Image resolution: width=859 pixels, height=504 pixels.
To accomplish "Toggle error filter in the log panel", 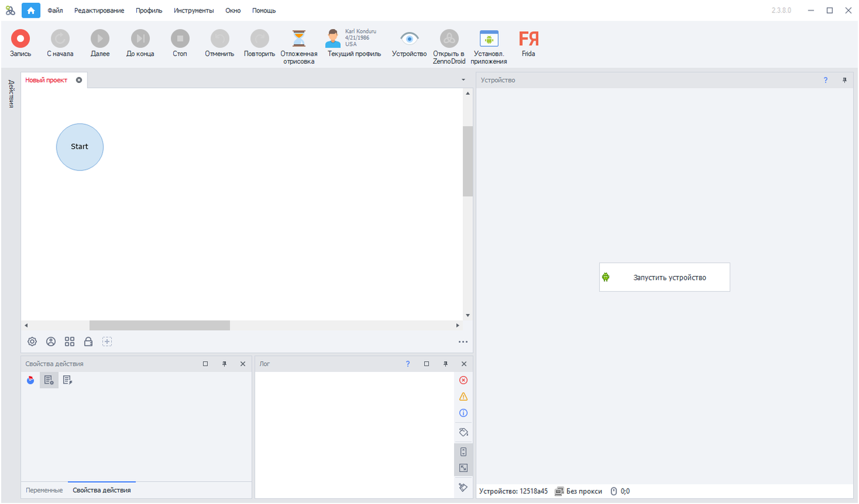I will click(x=463, y=380).
